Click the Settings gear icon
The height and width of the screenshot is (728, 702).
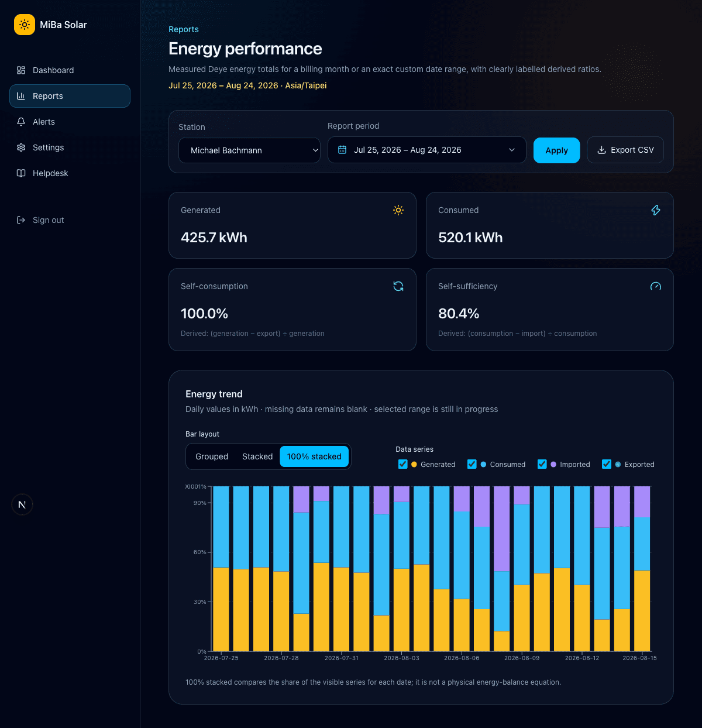coord(21,147)
